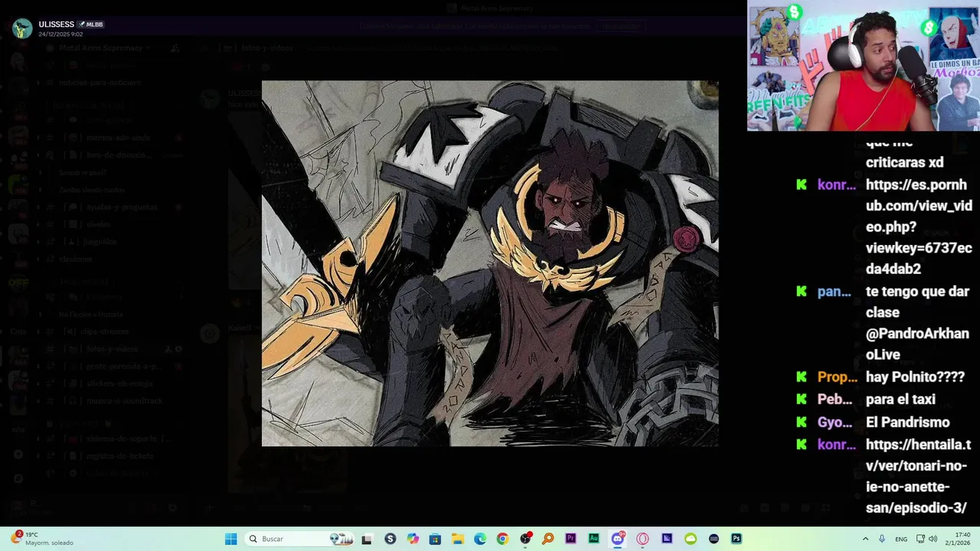Open the green cloud app in taskbar
The image size is (980, 551).
[x=691, y=539]
